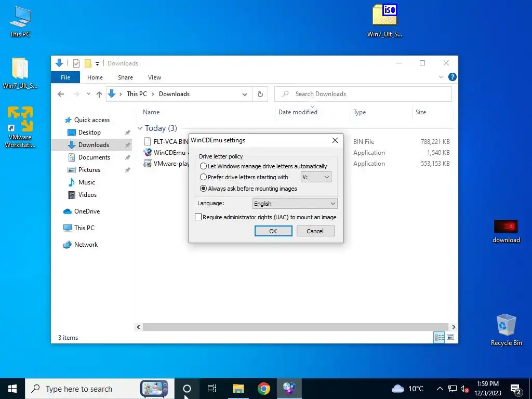532x399 pixels.
Task: Click Properties icon in quick access toolbar
Action: 76,63
